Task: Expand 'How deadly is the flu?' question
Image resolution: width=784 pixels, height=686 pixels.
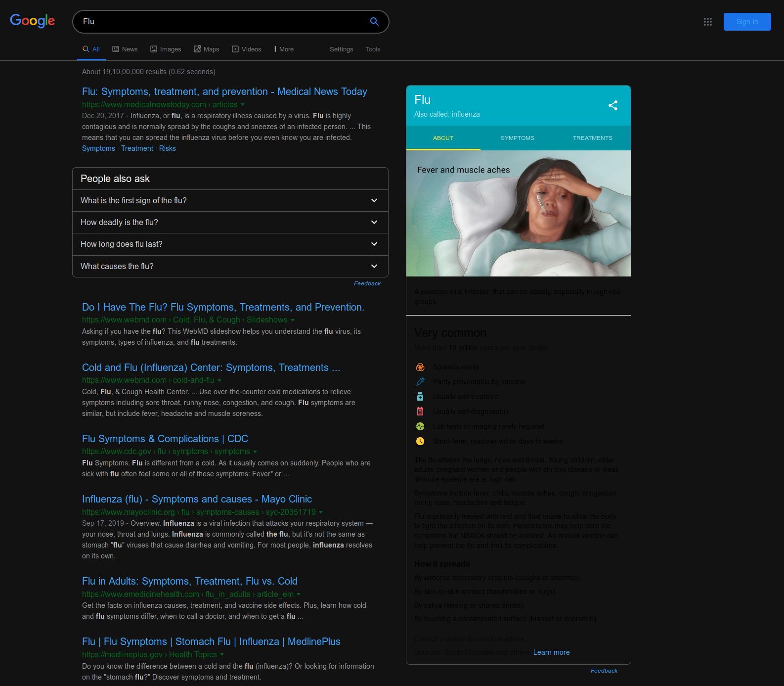Action: pyautogui.click(x=230, y=223)
